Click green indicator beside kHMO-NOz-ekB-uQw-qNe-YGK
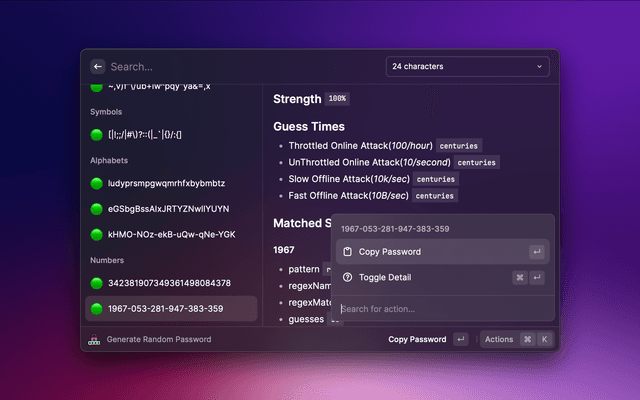 click(x=97, y=234)
